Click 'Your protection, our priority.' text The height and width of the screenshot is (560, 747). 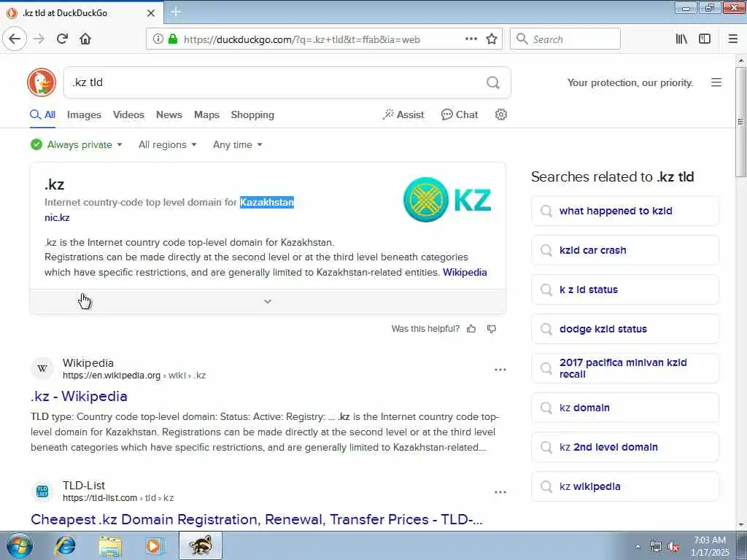pos(630,82)
